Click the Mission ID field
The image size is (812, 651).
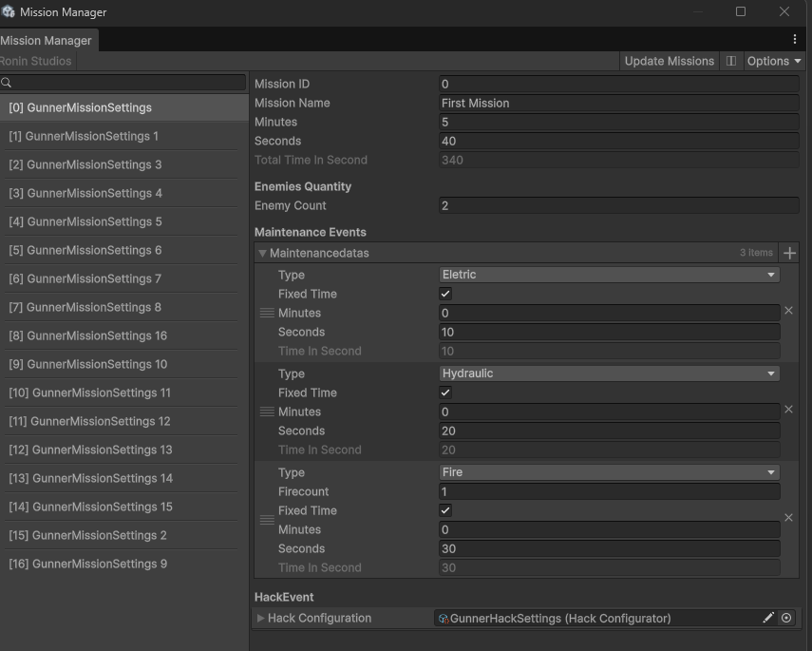pyautogui.click(x=619, y=84)
